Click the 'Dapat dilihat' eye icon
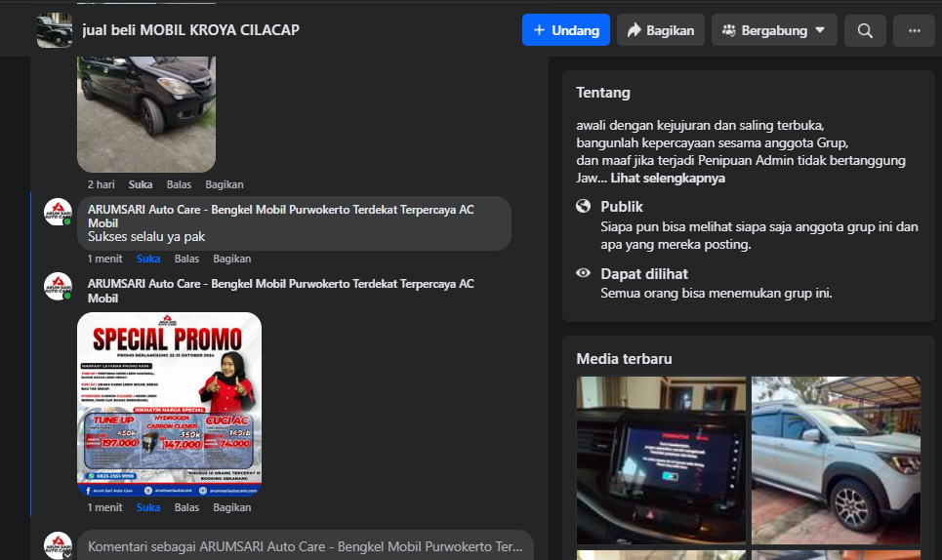The height and width of the screenshot is (560, 942). point(584,273)
